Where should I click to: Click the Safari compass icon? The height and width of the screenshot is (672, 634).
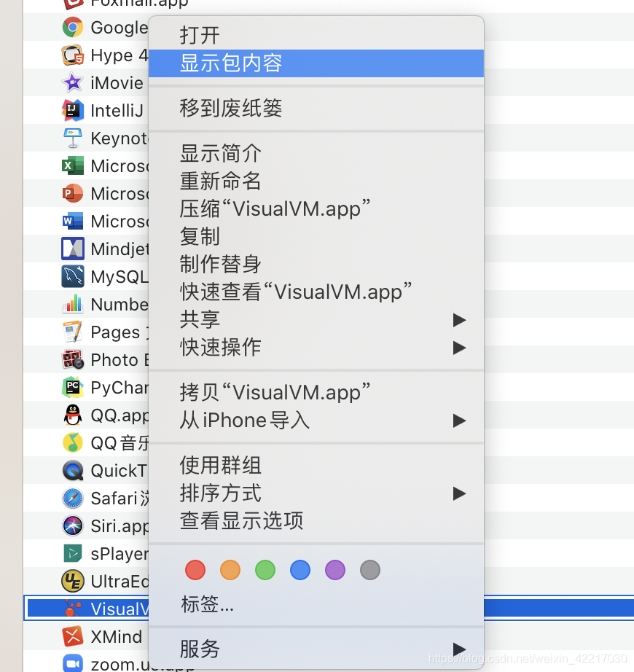pyautogui.click(x=73, y=499)
